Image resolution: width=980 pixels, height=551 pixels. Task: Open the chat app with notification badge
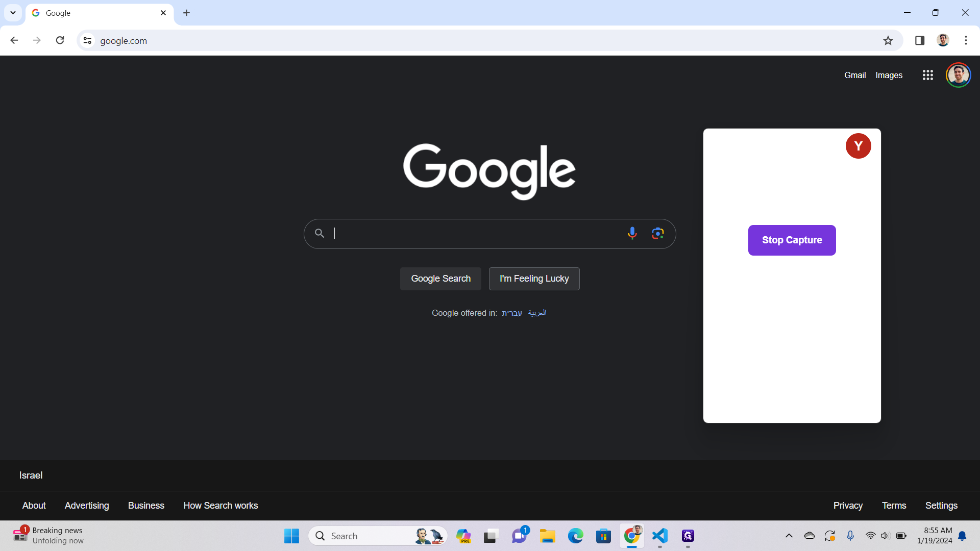[x=520, y=536]
